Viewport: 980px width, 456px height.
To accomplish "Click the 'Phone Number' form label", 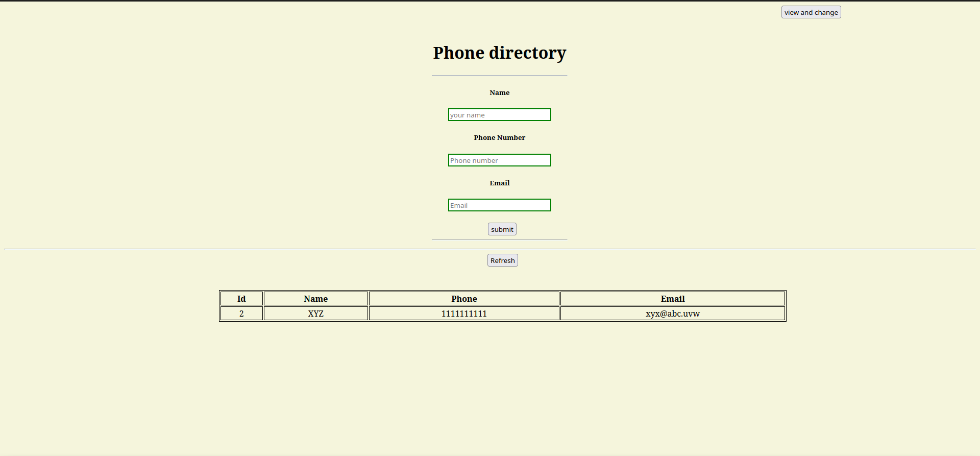I will 500,137.
